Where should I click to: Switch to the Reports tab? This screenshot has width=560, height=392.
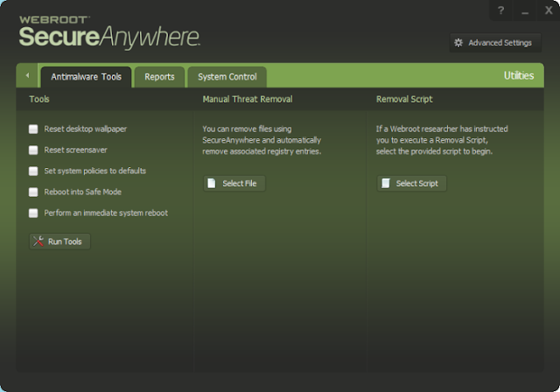pos(159,77)
